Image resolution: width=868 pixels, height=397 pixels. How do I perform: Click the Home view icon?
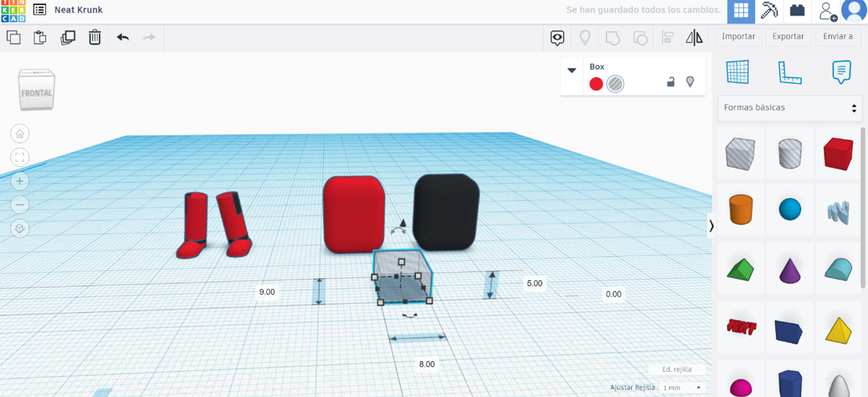(x=19, y=133)
